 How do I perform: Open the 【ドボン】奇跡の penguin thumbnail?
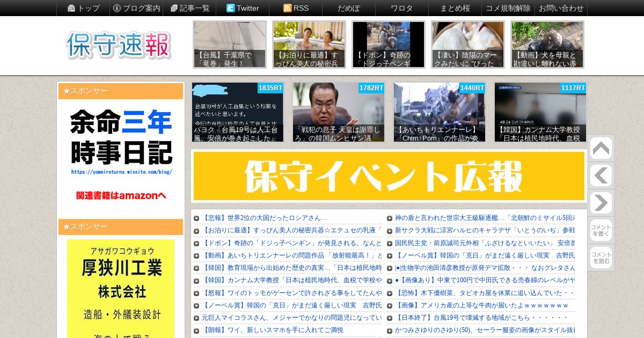[x=389, y=45]
